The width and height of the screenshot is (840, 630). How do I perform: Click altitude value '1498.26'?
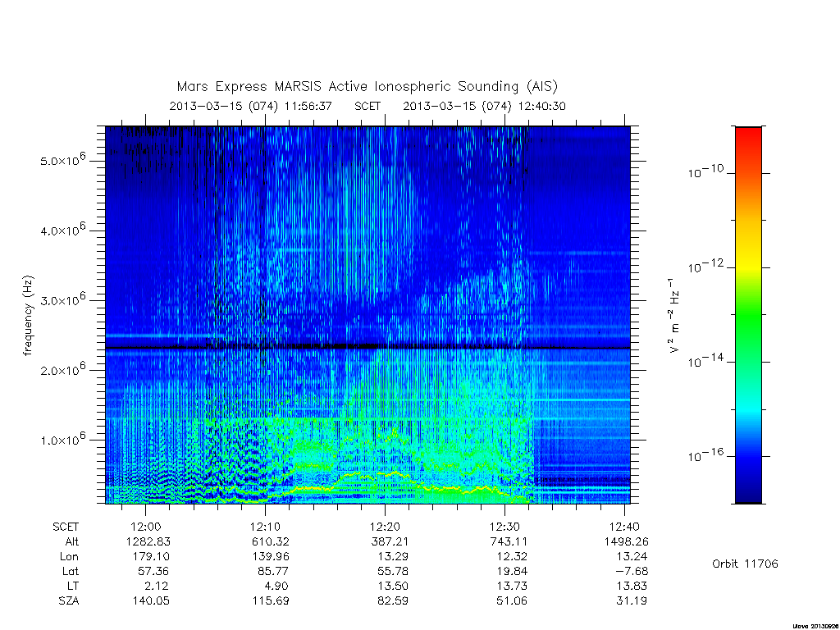pyautogui.click(x=626, y=541)
